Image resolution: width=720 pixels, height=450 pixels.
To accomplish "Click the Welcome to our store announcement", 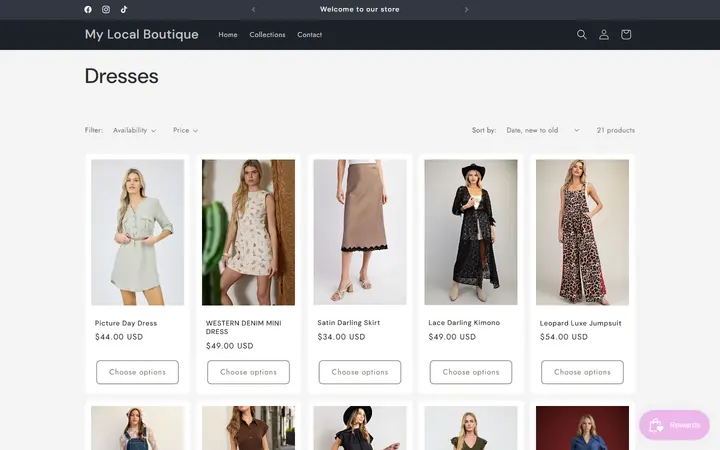I will click(x=360, y=9).
